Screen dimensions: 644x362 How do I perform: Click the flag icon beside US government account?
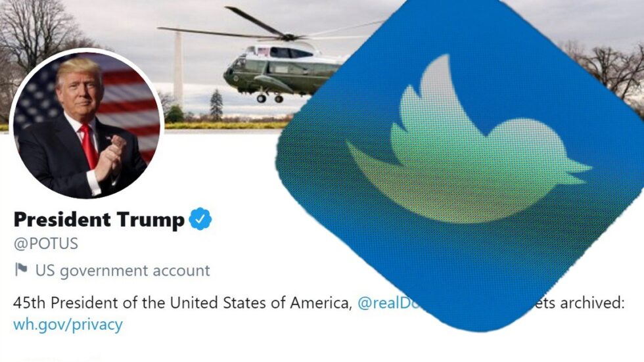point(21,269)
